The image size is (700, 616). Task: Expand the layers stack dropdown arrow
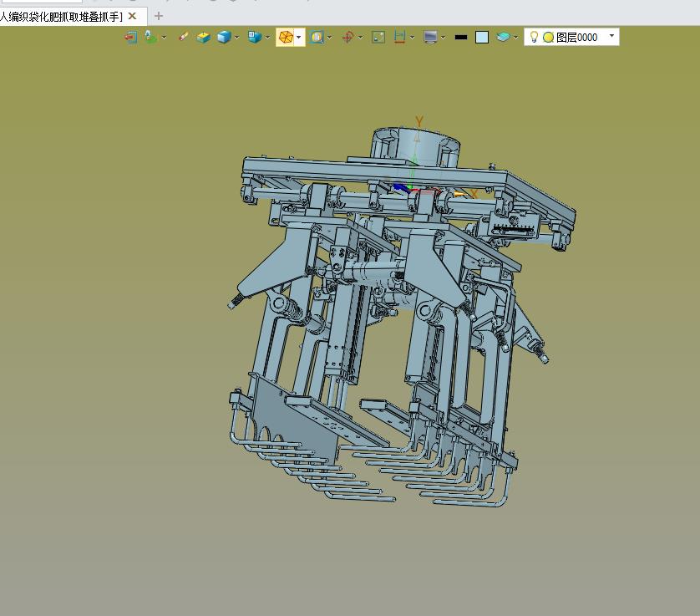(515, 38)
